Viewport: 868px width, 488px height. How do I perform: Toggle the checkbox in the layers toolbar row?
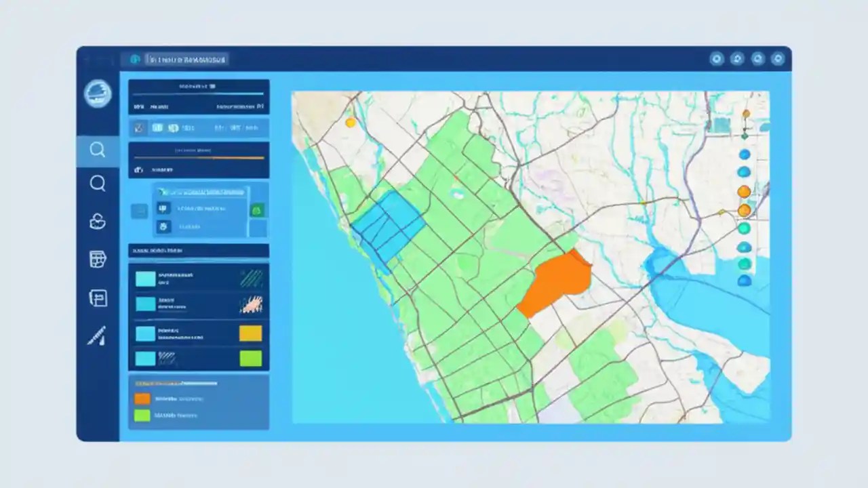[138, 127]
